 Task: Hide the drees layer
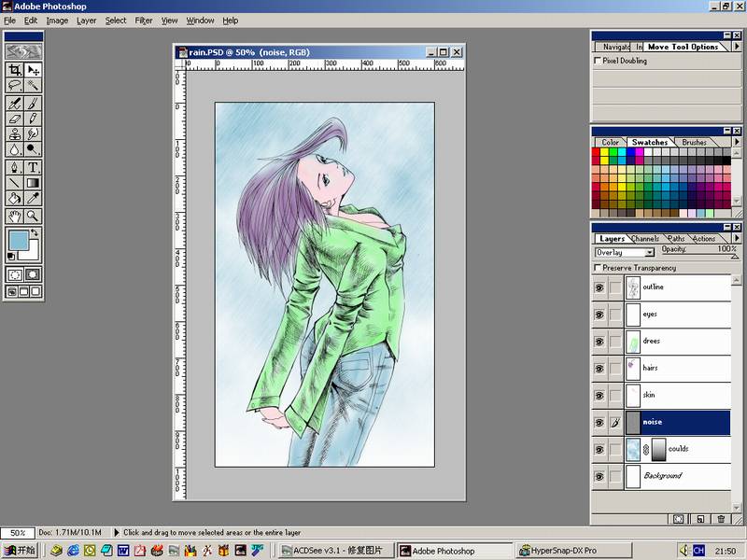pos(599,342)
